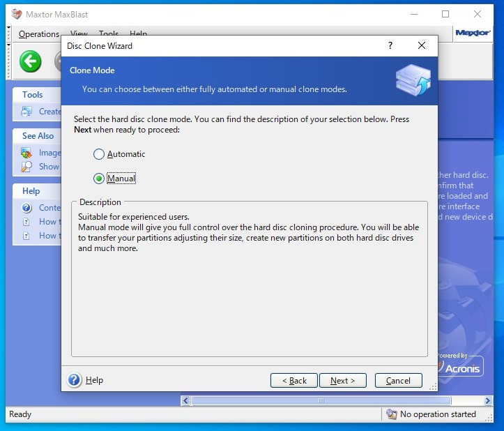Go back with the < Back button

click(294, 381)
